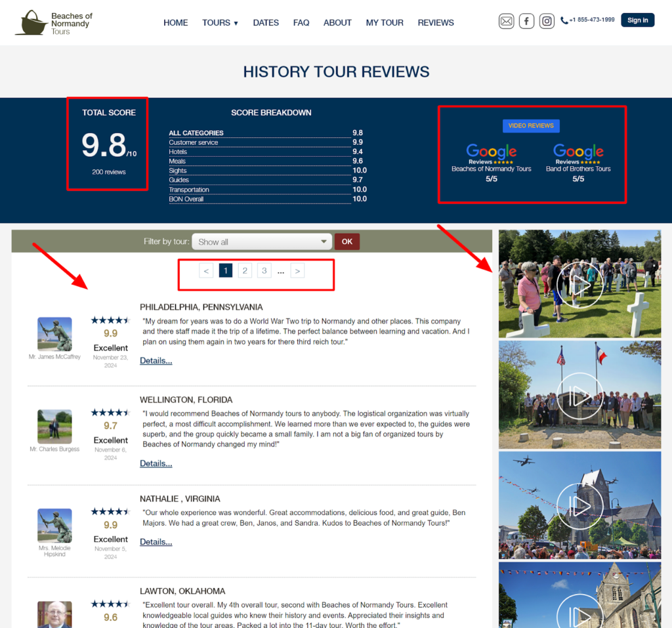
Task: Play the church with airplanes video
Action: pos(579,505)
